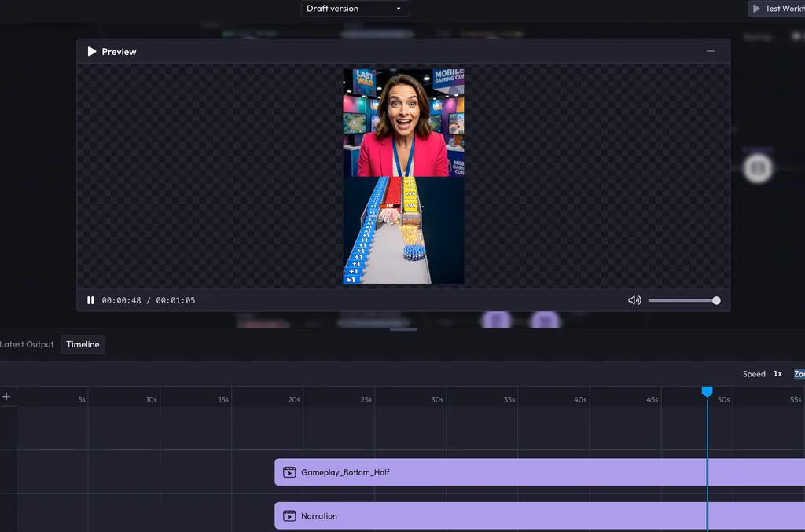Open the Draft version dropdown

355,8
